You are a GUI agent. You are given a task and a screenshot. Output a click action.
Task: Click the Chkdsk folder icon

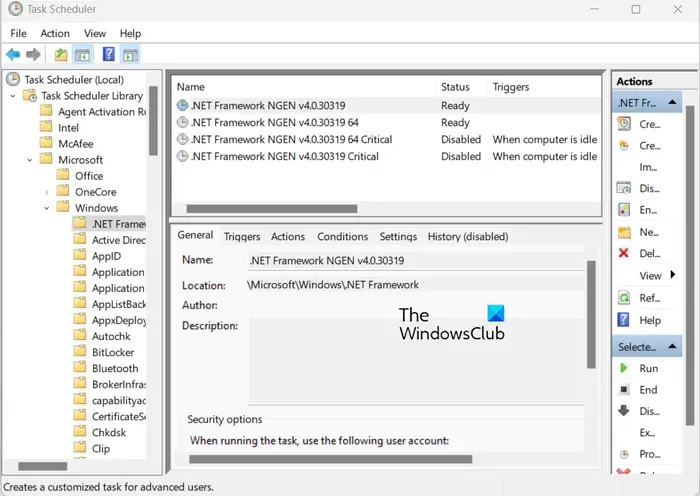pos(80,431)
